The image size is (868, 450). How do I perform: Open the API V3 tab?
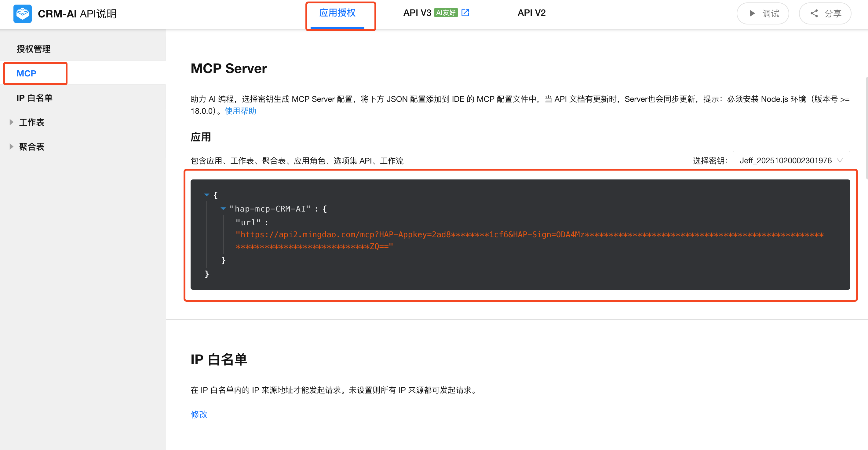[417, 13]
